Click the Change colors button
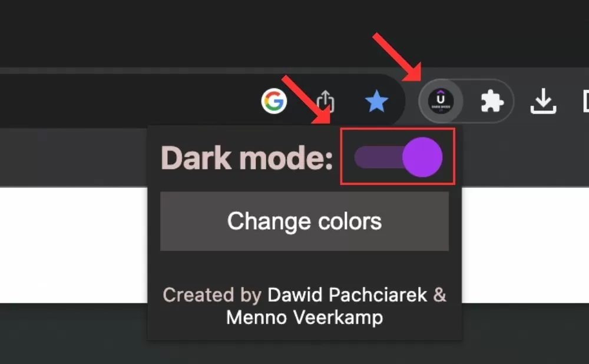589x364 pixels. click(305, 221)
